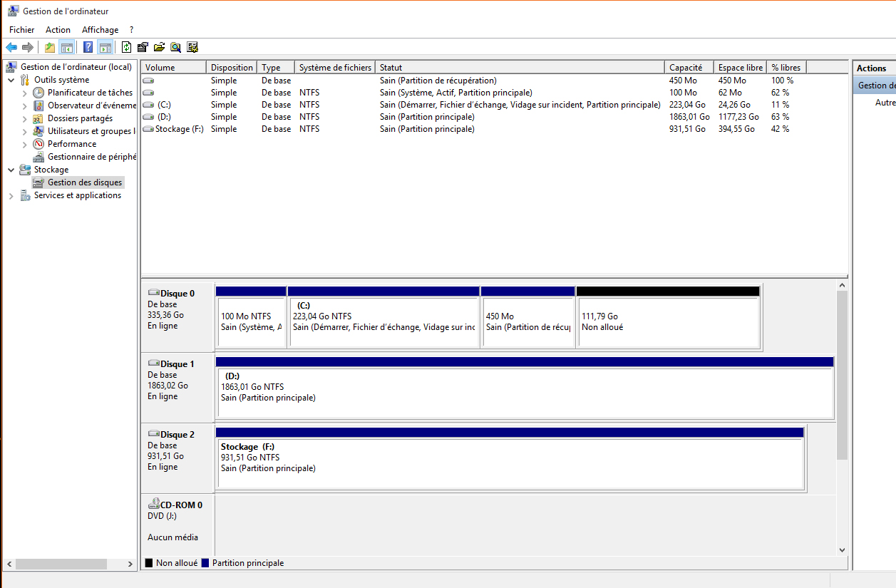The image size is (896, 588).
Task: Click blue Partition principale legend swatch
Action: (x=205, y=563)
